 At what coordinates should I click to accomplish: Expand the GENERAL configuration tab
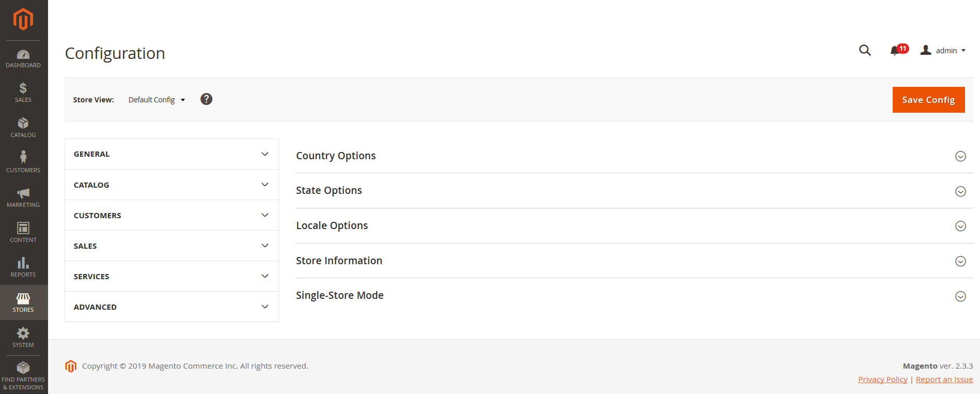pos(172,154)
